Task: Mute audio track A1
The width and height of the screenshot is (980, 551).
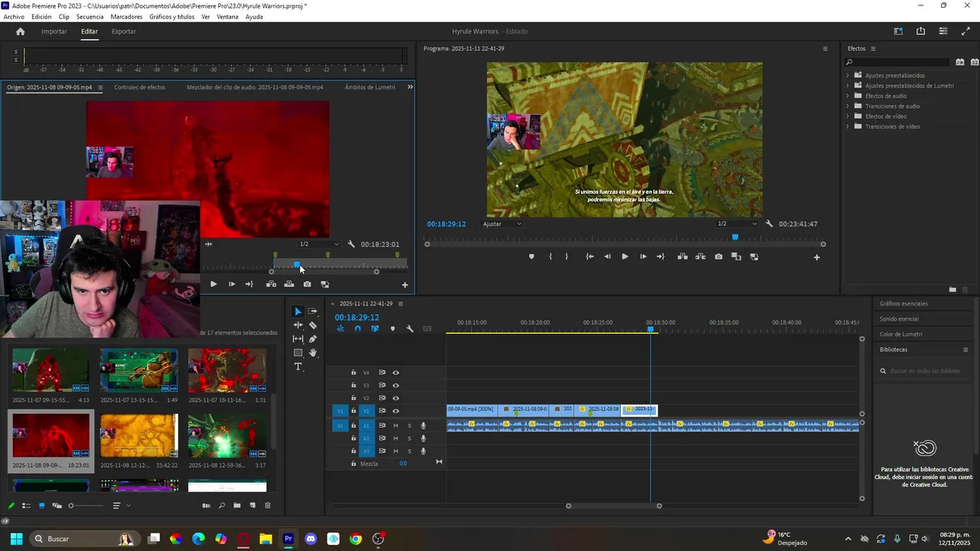Action: pos(396,425)
